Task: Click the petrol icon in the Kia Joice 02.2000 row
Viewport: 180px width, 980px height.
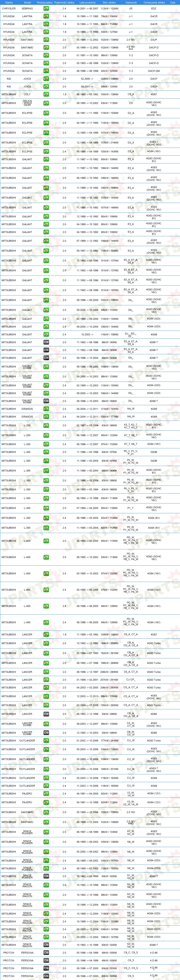Action: [46, 79]
